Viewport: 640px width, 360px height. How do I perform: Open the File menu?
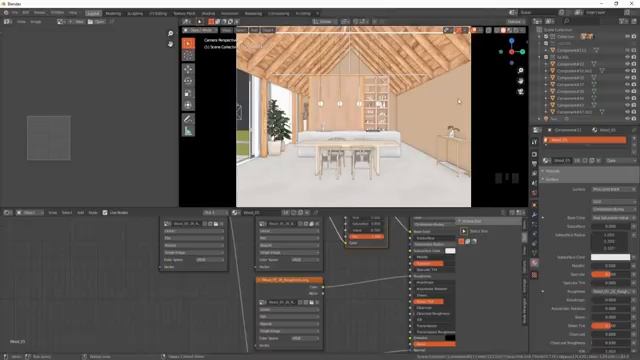click(15, 13)
